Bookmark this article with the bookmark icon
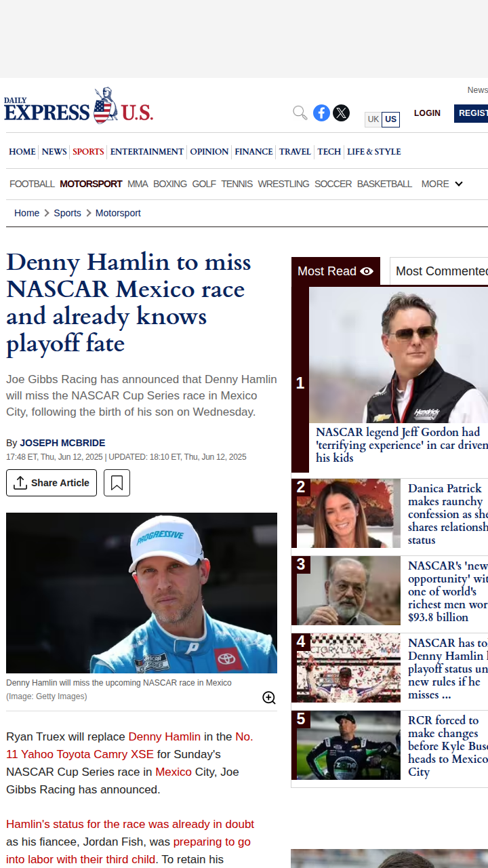This screenshot has width=488, height=868. pos(117,483)
